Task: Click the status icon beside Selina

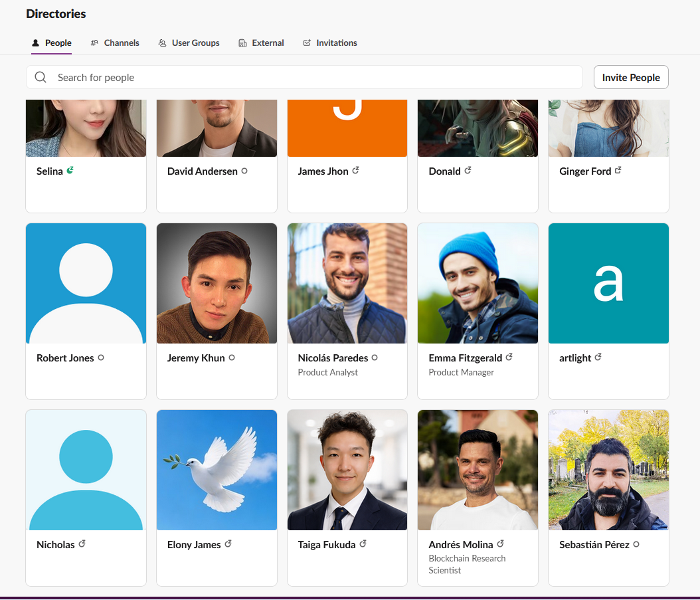Action: pos(70,171)
